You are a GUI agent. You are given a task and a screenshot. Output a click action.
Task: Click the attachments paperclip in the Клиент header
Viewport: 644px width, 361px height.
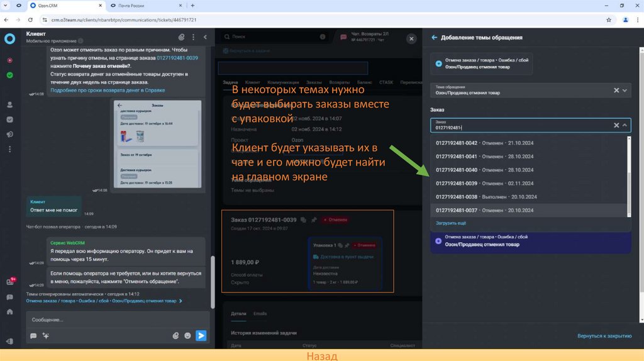pyautogui.click(x=182, y=37)
